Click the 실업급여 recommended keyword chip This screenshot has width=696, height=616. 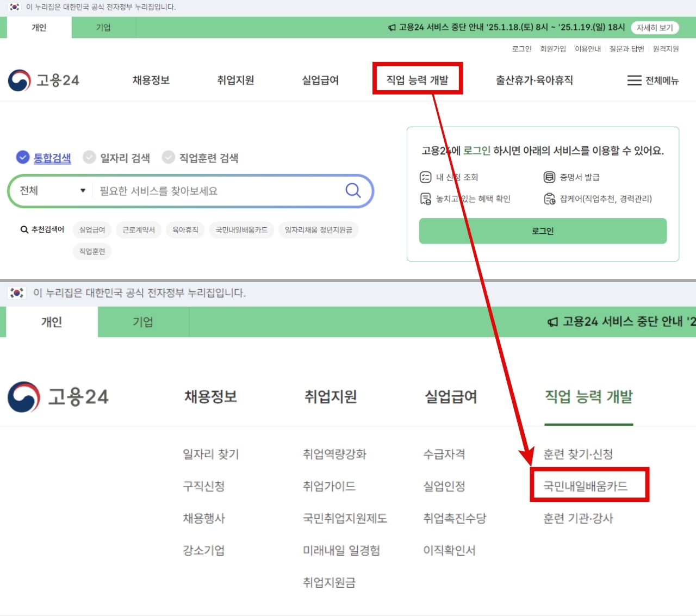(92, 230)
